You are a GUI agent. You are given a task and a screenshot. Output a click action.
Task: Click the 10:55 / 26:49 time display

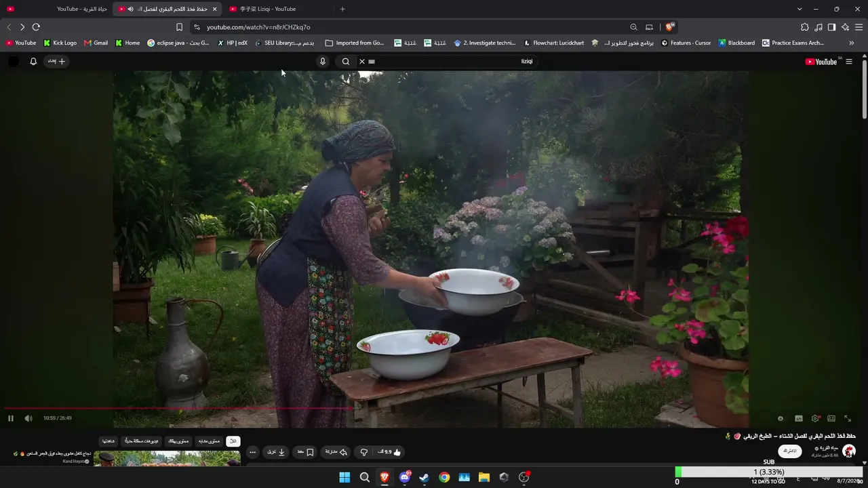(58, 418)
